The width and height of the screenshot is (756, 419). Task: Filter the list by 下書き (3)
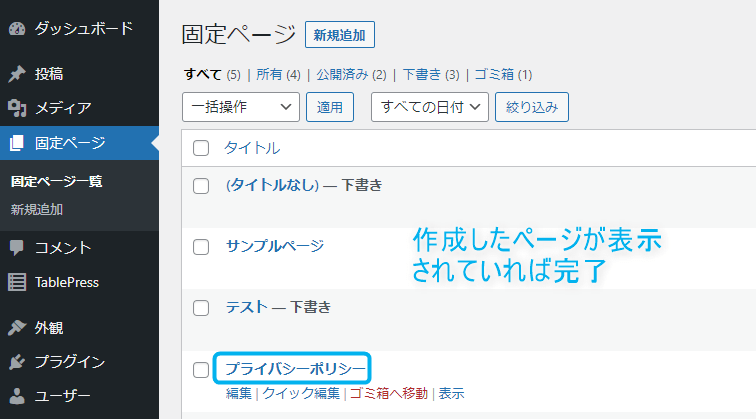pos(431,75)
